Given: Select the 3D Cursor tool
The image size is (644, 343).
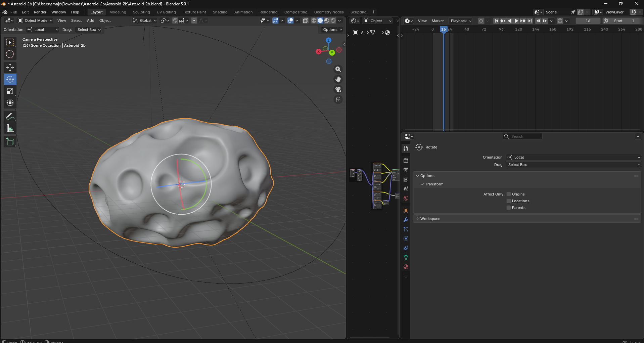Looking at the screenshot, I should click(10, 54).
